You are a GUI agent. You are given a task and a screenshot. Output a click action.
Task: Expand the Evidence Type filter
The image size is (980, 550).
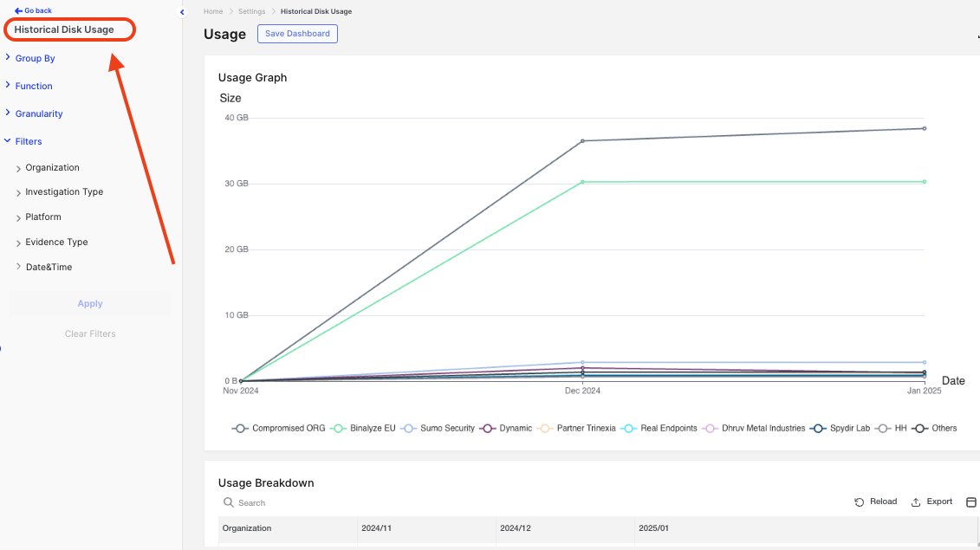point(56,243)
